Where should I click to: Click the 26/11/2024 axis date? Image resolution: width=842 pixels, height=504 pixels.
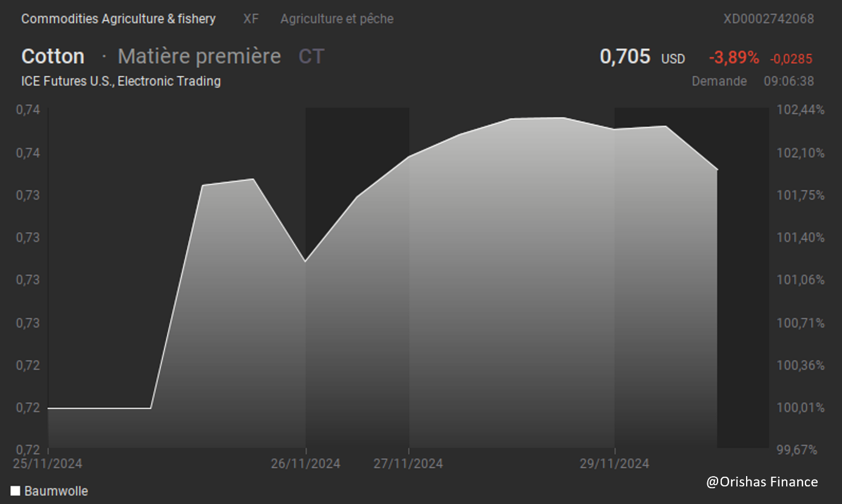click(305, 463)
